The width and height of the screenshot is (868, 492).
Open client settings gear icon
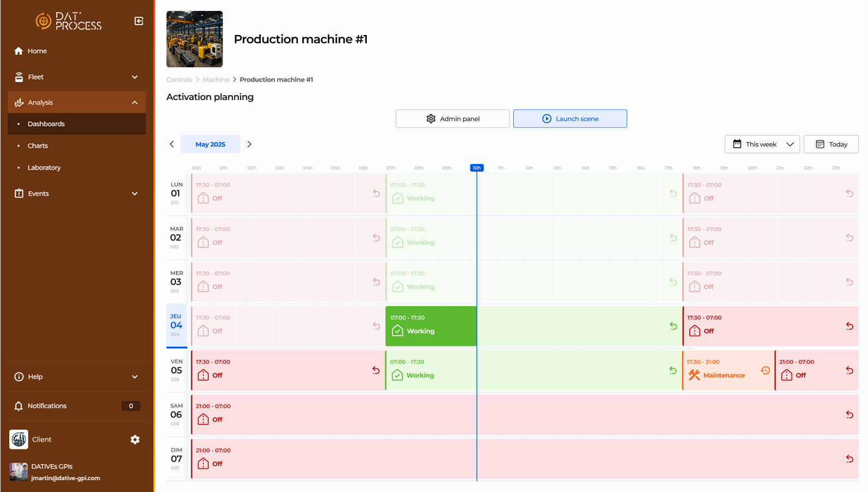(x=135, y=440)
